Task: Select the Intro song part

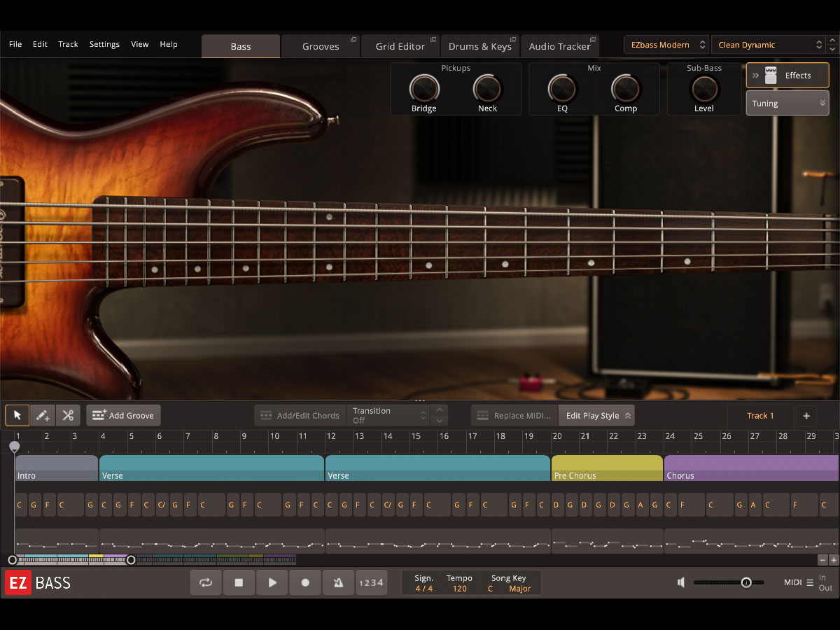Action: pos(57,468)
